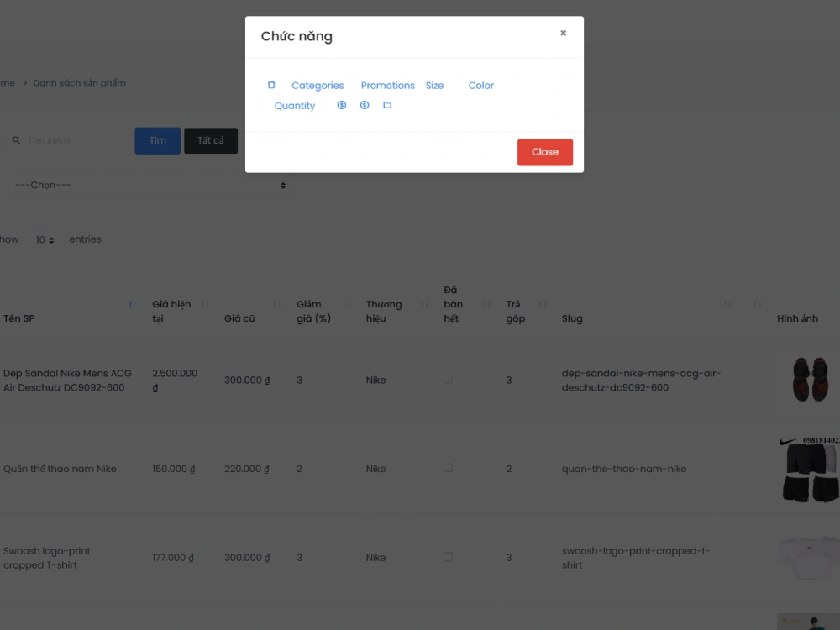Click the second dollar coin icon
840x630 pixels.
click(x=365, y=105)
